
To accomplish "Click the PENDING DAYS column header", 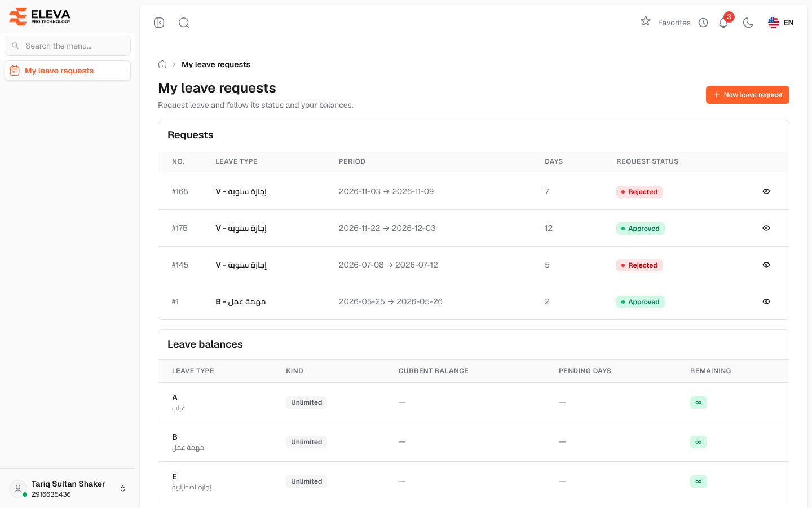I will click(585, 371).
